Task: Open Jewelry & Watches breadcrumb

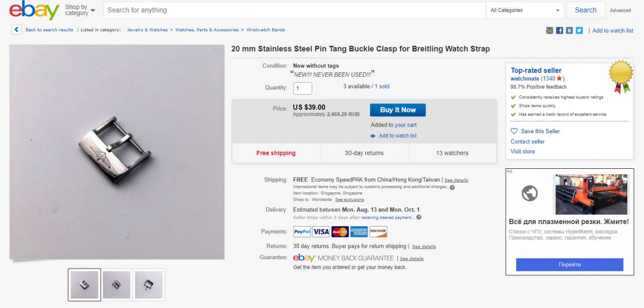Action: coord(147,30)
